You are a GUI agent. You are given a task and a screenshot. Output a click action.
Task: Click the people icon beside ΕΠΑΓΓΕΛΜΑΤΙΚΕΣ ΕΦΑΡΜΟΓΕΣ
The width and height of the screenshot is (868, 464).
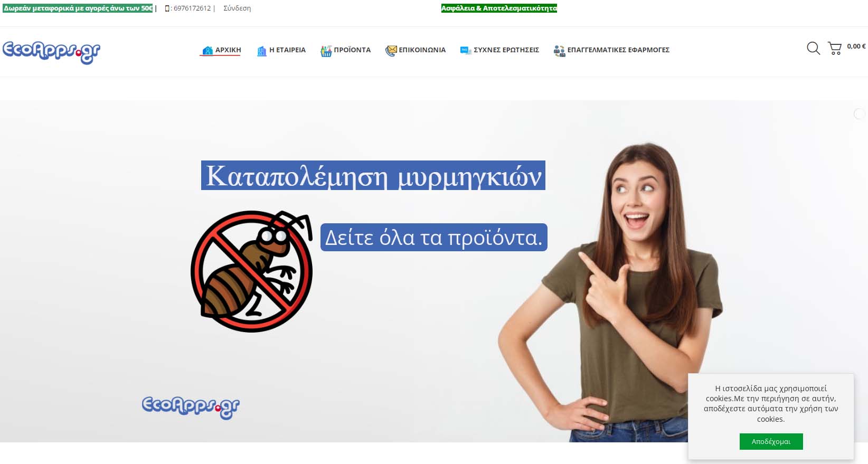pos(559,51)
